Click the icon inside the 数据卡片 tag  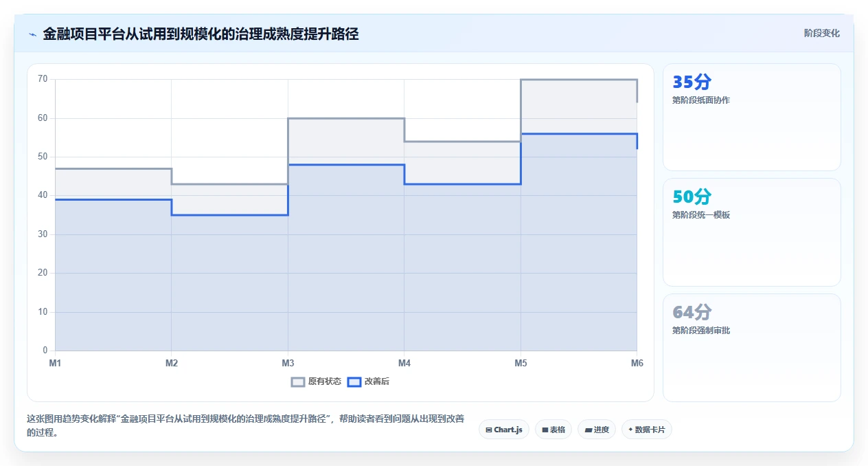[630, 430]
